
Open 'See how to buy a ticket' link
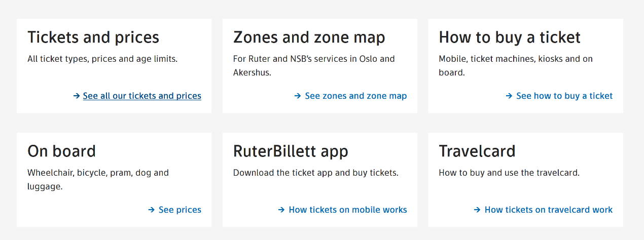click(564, 96)
